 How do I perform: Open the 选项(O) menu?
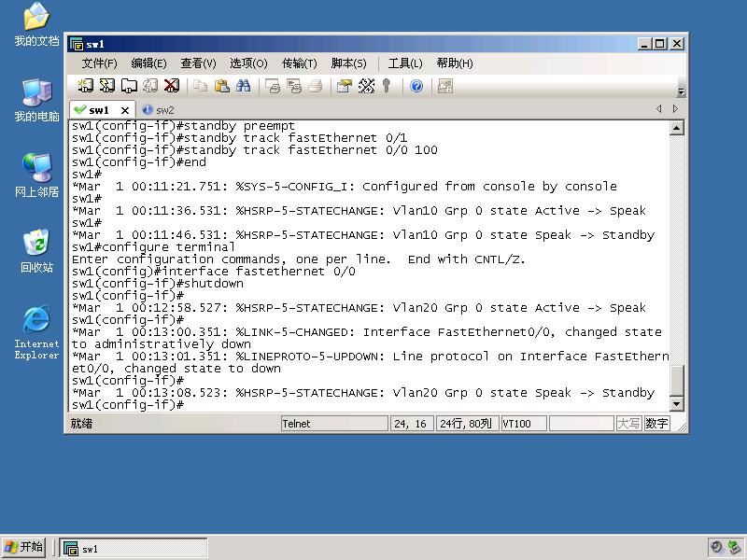[248, 63]
